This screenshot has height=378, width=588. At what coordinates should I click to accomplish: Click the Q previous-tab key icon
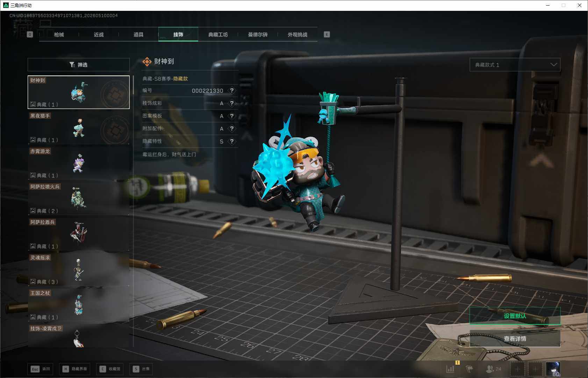coord(30,34)
